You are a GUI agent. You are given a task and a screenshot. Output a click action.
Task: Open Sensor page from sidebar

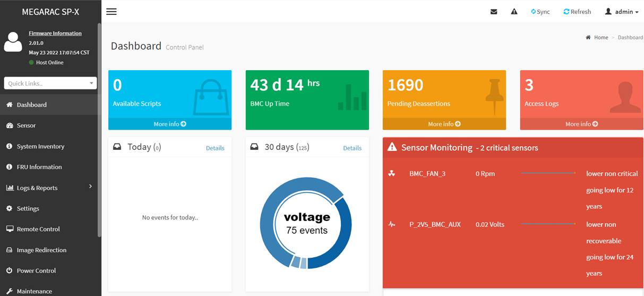point(26,125)
